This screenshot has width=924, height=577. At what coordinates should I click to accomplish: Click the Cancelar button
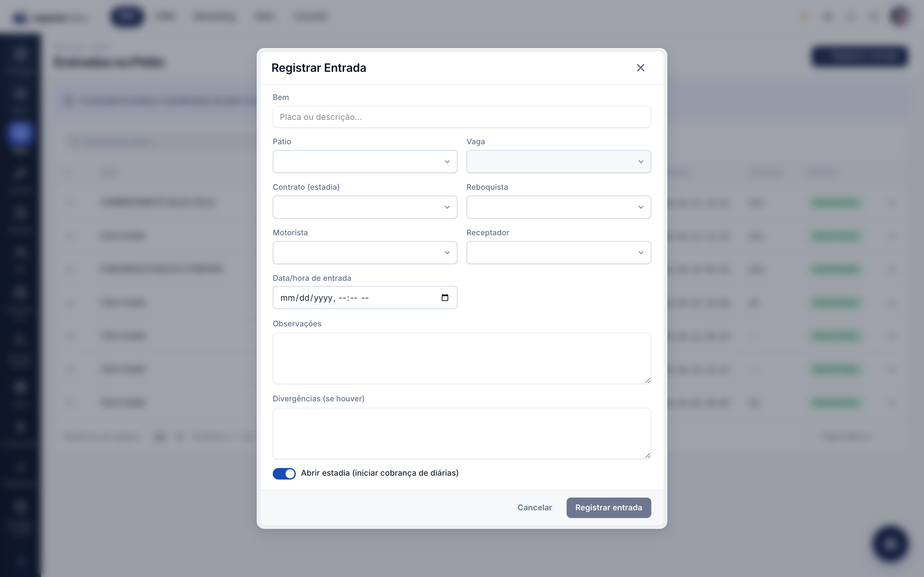tap(535, 507)
